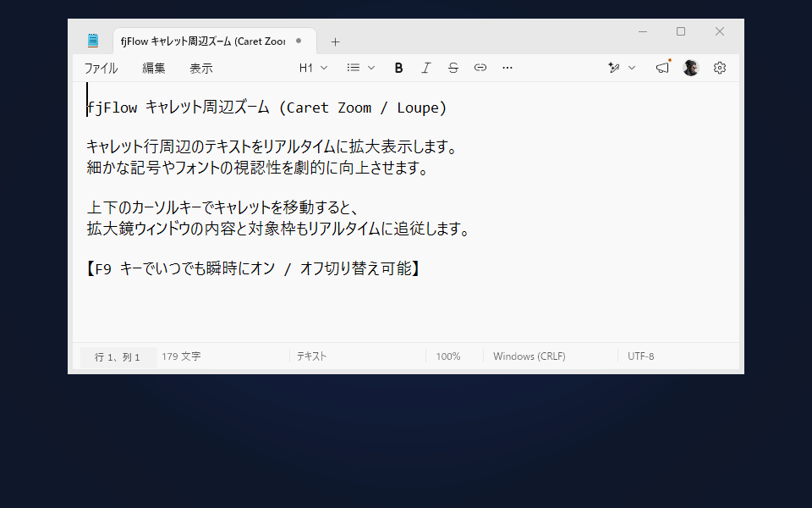Click the テキスト format status entry

pos(311,356)
